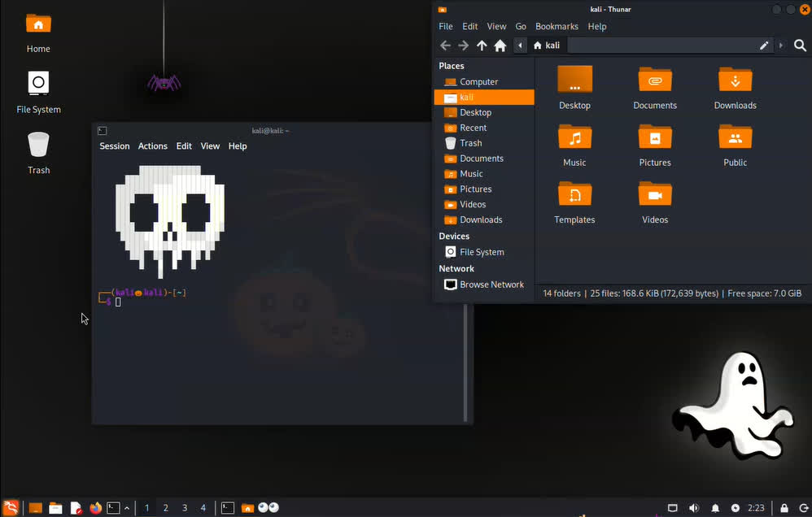Select File System under Devices
Screen dimensions: 812x517
point(482,252)
